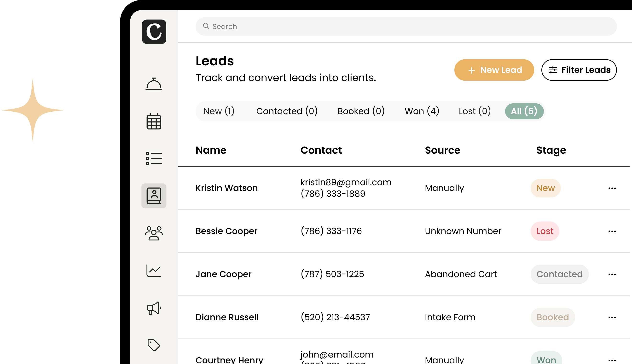
Task: Switch to the Contacted (0) filter
Action: pyautogui.click(x=287, y=111)
